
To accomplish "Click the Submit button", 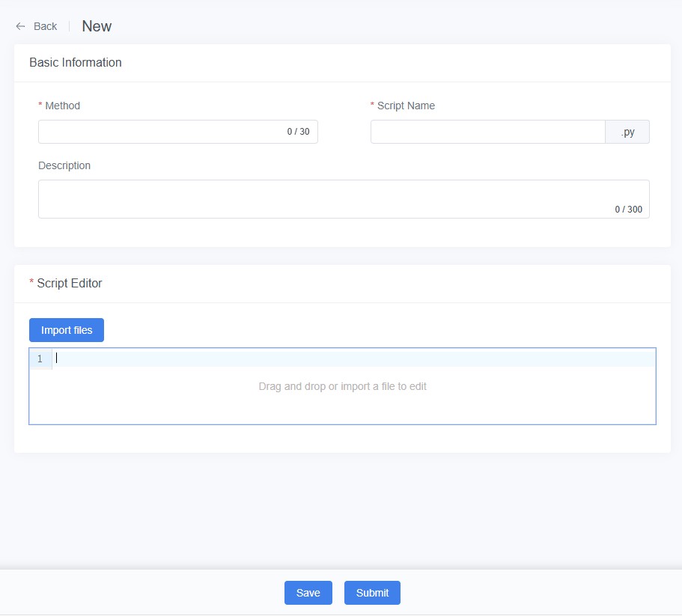I will pos(372,592).
